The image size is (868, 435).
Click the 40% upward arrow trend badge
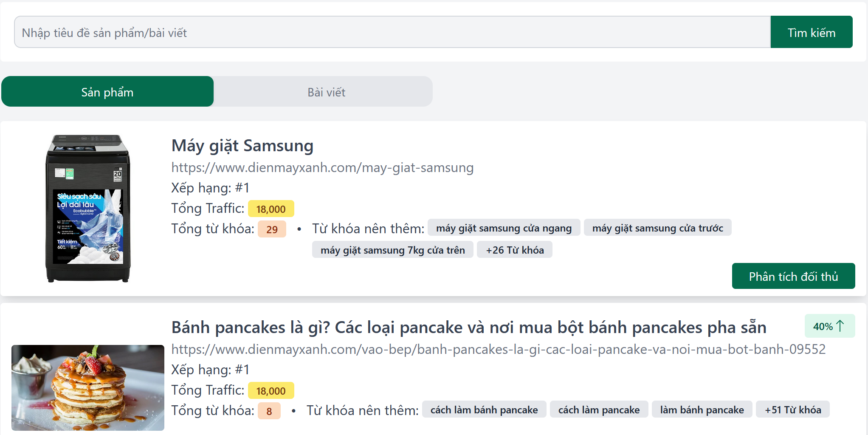coord(829,326)
